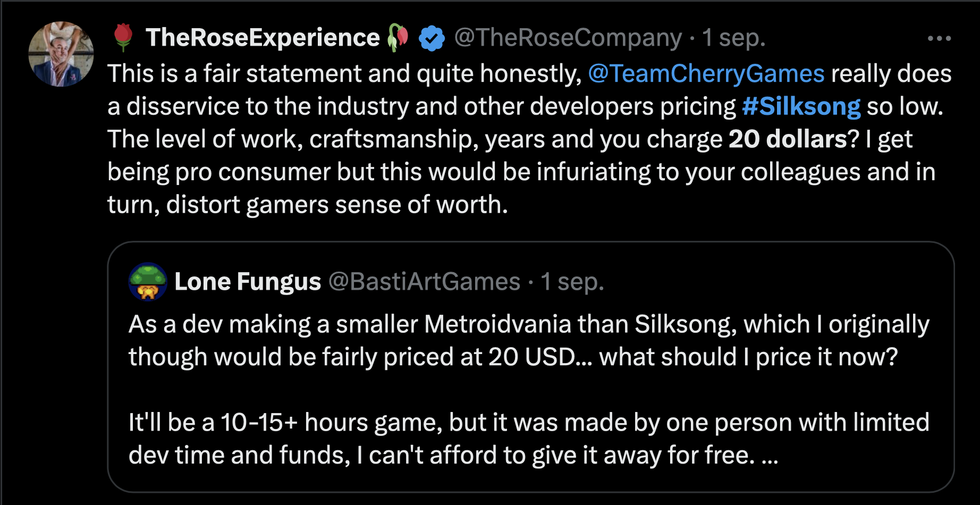
Task: Click the wilted rose emoji after the name
Action: [x=398, y=37]
